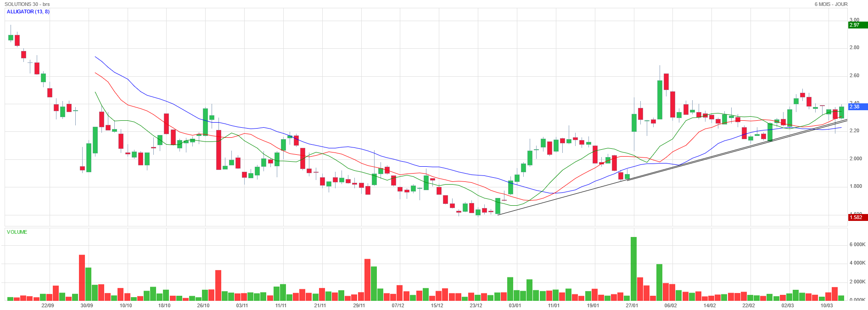Select the 26/10 date label
This screenshot has width=868, height=310.
click(x=203, y=305)
